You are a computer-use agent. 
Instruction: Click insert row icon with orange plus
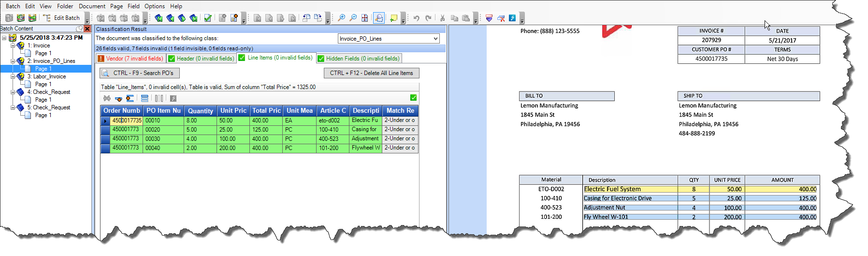pyautogui.click(x=118, y=98)
